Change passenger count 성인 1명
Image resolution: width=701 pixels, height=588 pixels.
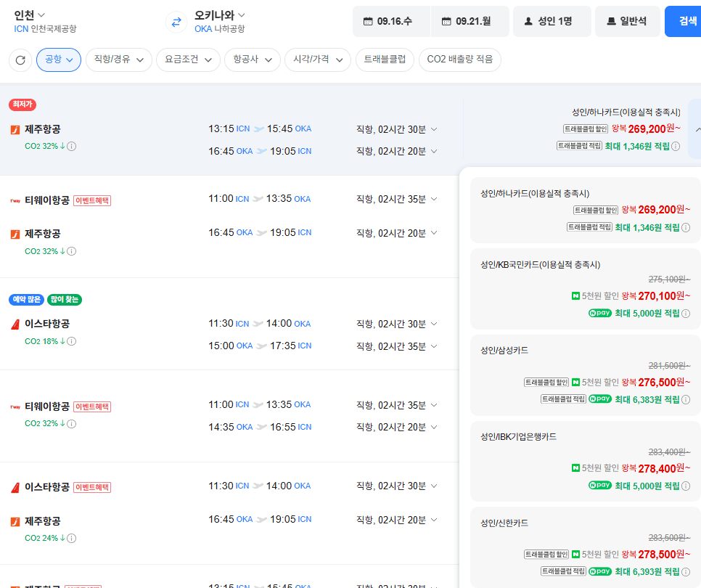pyautogui.click(x=552, y=21)
